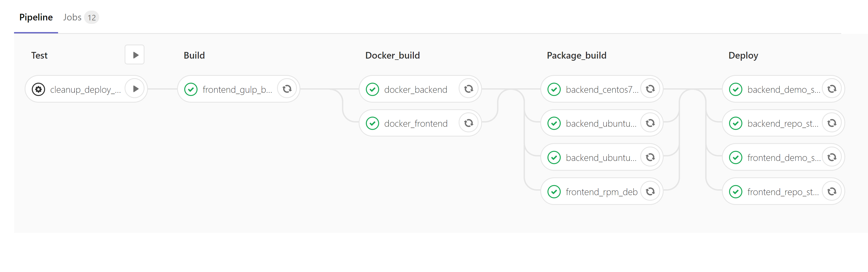Image resolution: width=868 pixels, height=272 pixels.
Task: Retry the docker_frontend job
Action: point(469,123)
